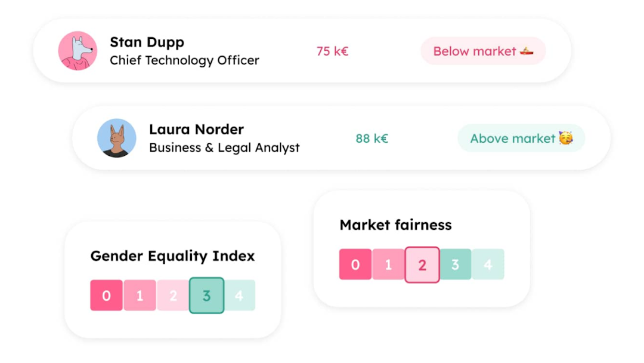
Task: Click the 75 k€ salary for Stan Dupp
Action: click(x=332, y=51)
